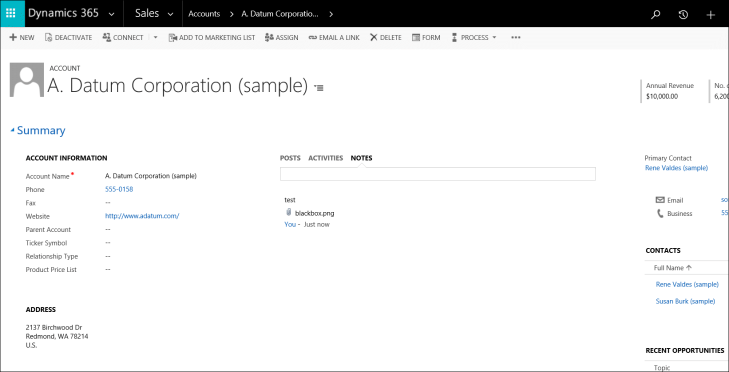
Task: Click the RECENT OPPORTUNITIES header
Action: [x=685, y=351]
